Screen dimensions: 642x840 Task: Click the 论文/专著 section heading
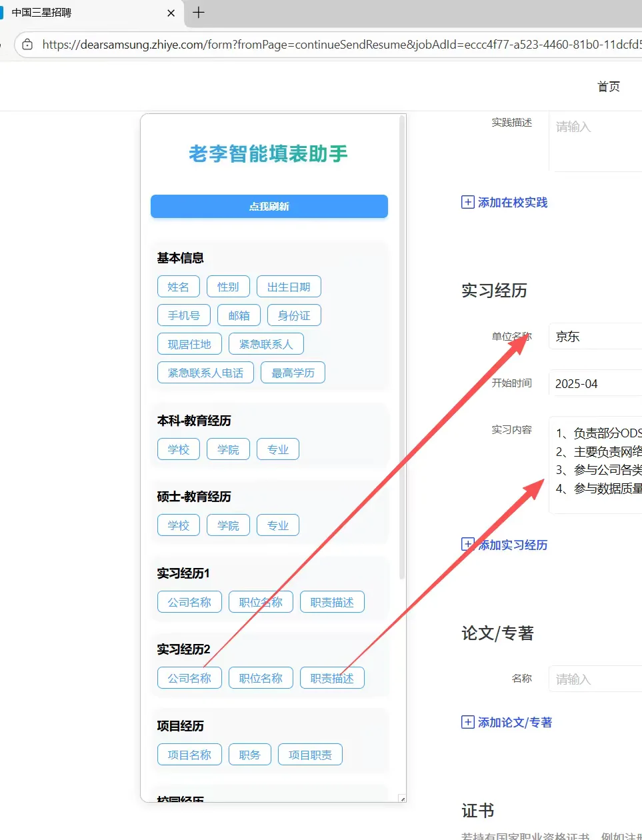498,633
